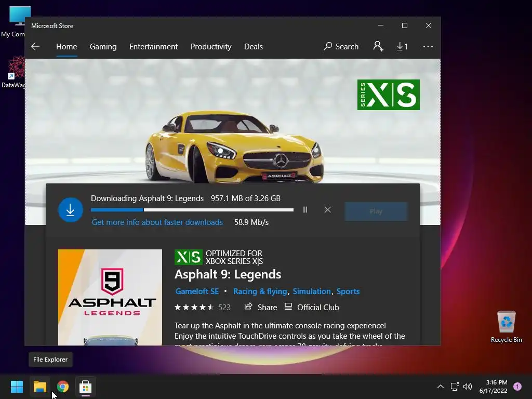Open the volume tray icon
Screen dimensions: 532x399
pos(468,387)
